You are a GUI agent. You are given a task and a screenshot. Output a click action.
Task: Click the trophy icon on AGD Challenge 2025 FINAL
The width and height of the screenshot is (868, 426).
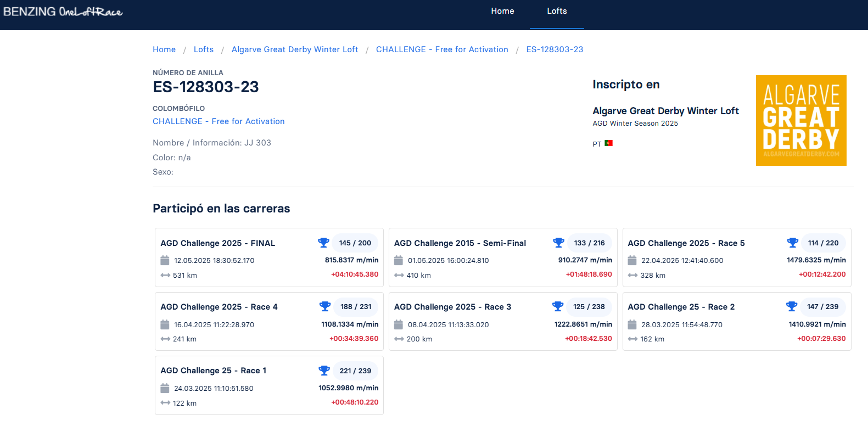(x=323, y=243)
